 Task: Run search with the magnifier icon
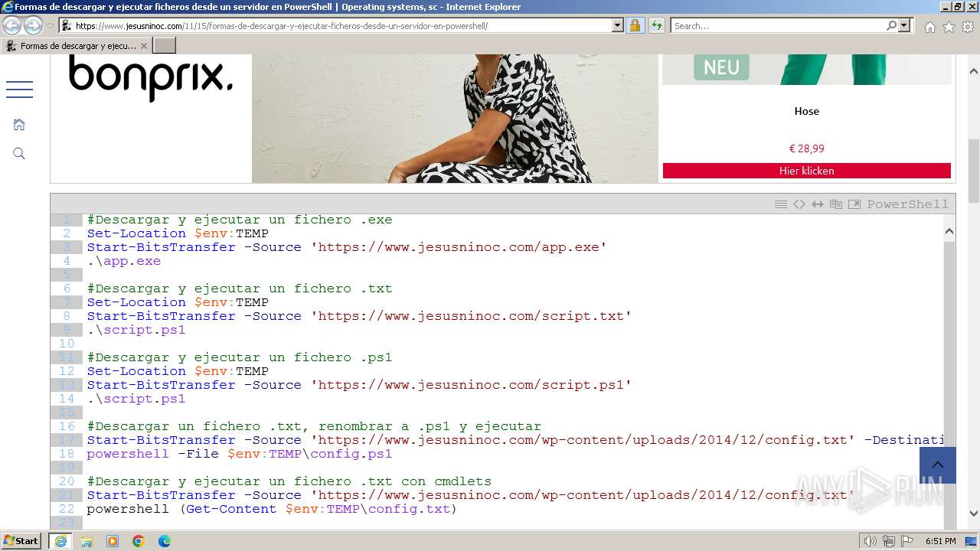pos(891,26)
